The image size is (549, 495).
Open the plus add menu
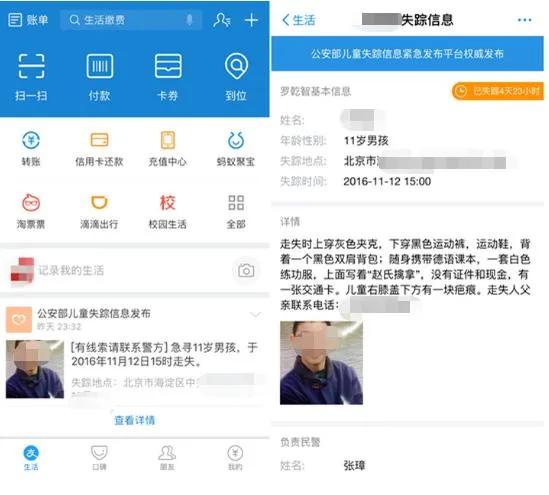pyautogui.click(x=251, y=20)
